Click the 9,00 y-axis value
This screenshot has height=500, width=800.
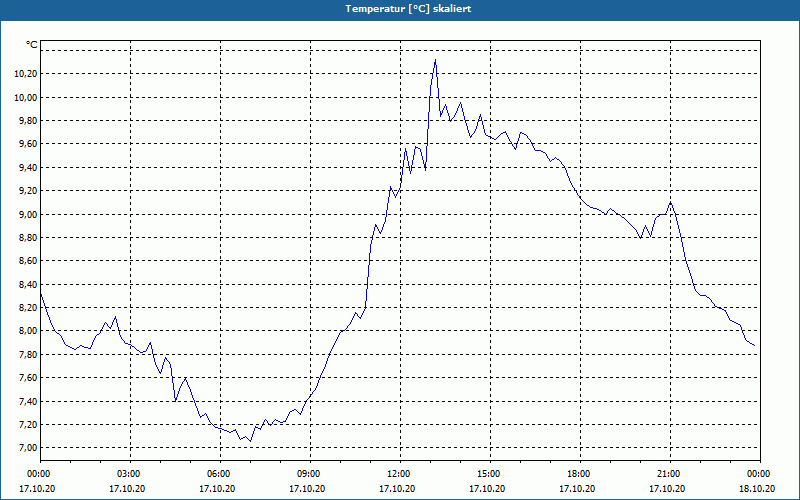coord(28,214)
